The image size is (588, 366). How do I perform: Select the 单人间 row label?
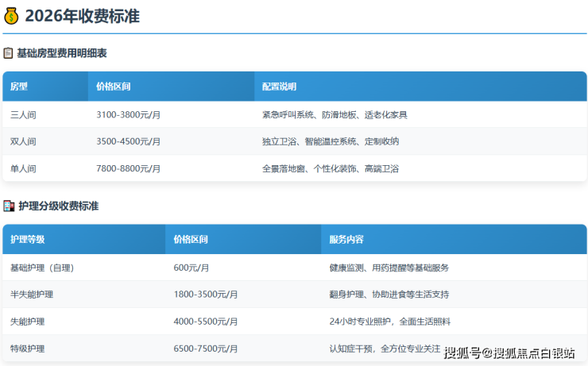tap(23, 168)
